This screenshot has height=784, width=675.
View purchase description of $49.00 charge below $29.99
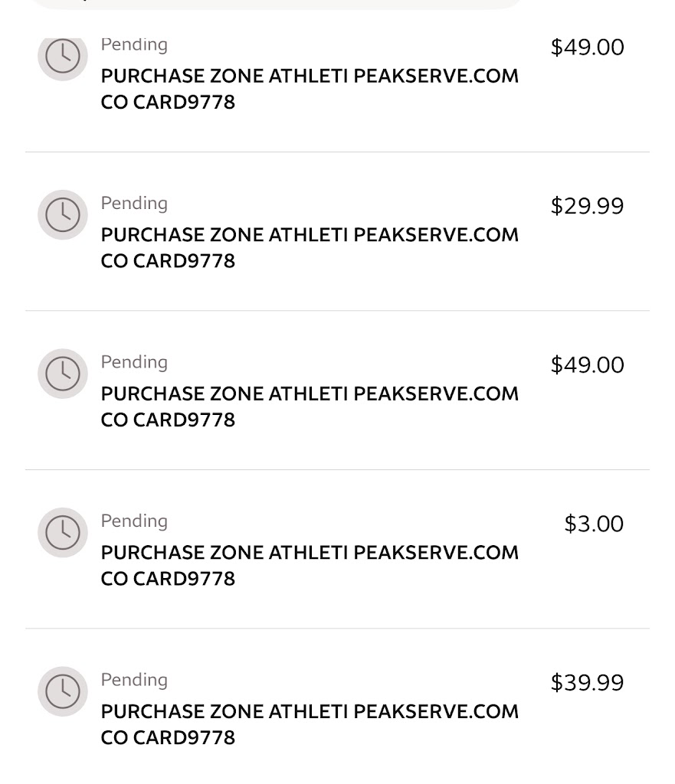(310, 407)
